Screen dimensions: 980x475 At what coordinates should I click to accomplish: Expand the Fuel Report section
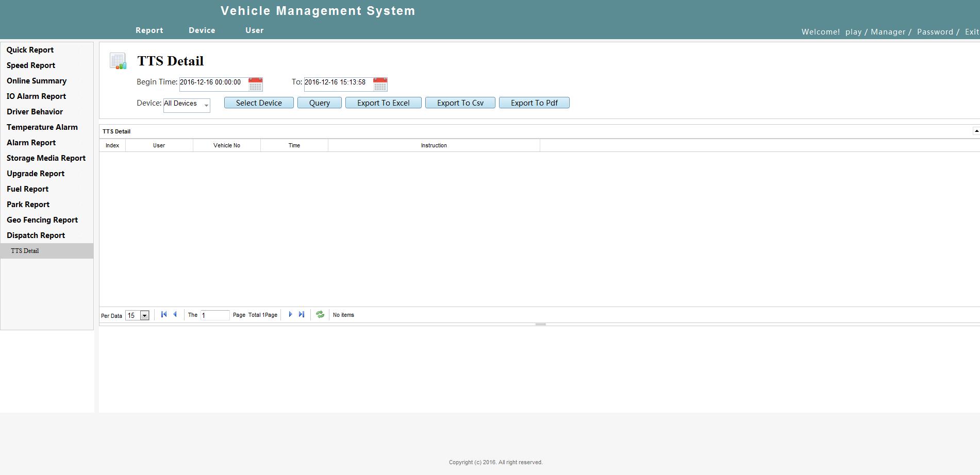27,189
